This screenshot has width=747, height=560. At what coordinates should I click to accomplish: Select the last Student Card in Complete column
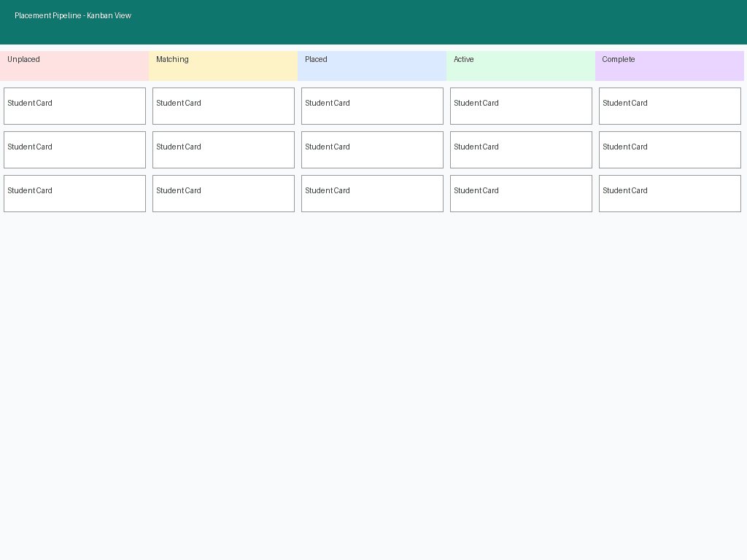(670, 193)
